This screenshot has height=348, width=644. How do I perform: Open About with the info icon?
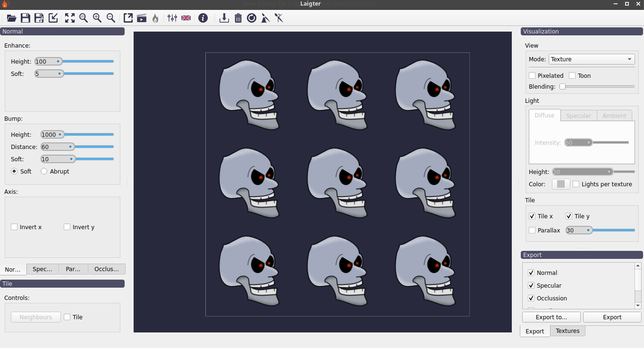pos(203,18)
